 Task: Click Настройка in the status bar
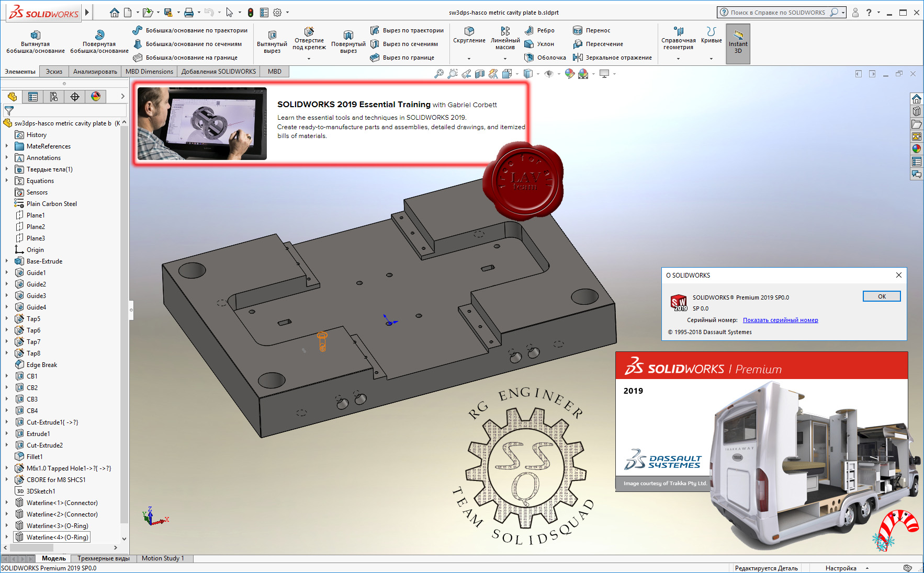click(x=841, y=568)
